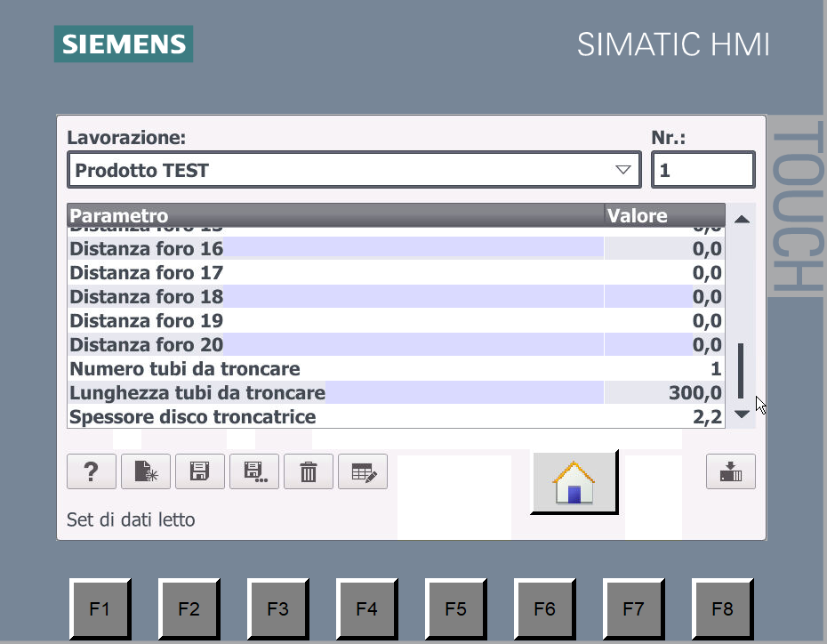This screenshot has width=827, height=644.
Task: Select the Distanza foro 20 row
Action: [x=396, y=344]
